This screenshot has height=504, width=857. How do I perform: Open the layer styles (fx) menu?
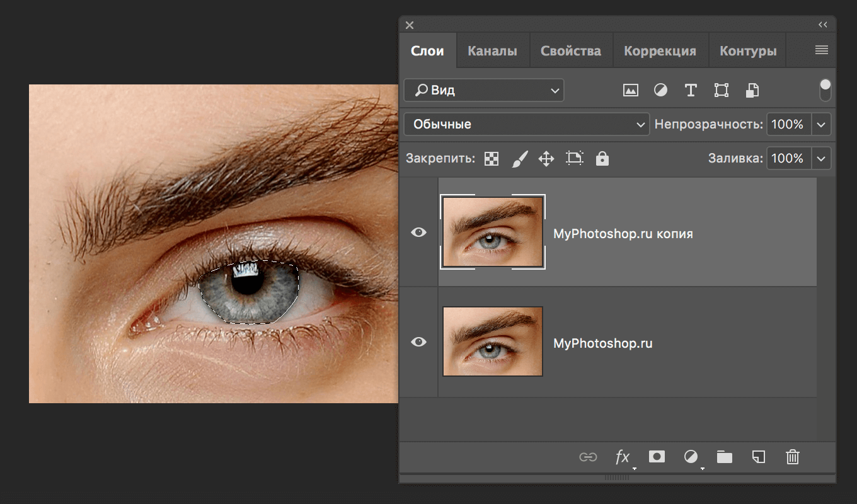622,457
